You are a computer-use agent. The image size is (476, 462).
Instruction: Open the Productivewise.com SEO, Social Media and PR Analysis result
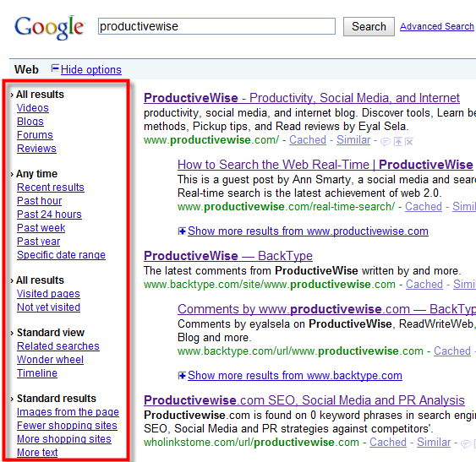coord(304,400)
